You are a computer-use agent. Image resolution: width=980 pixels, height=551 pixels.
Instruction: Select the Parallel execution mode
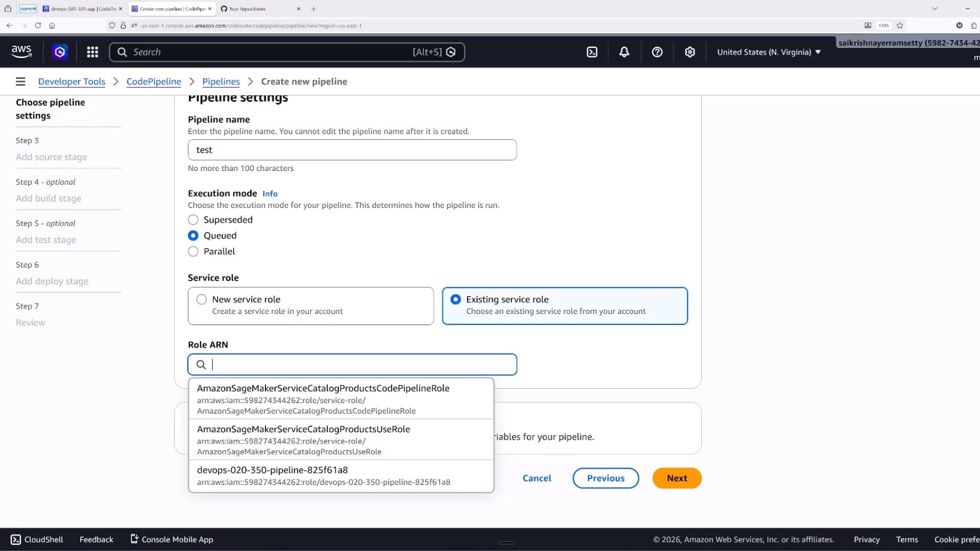point(193,252)
